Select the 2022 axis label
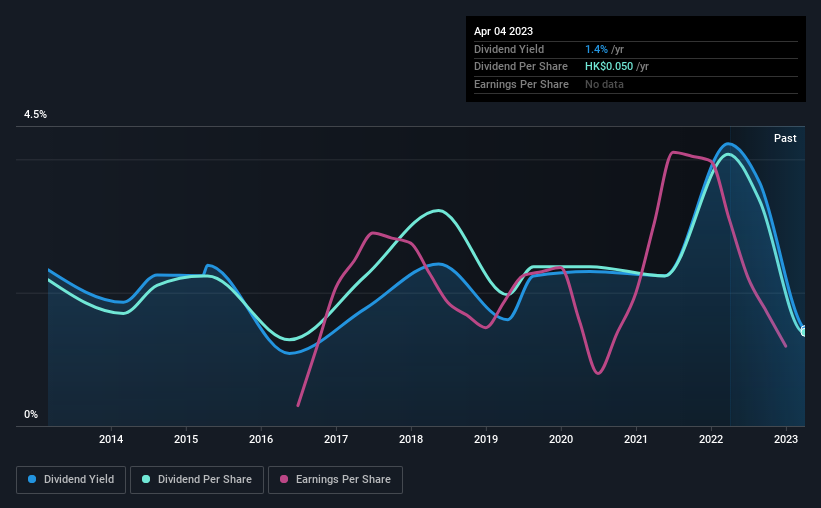 pyautogui.click(x=711, y=439)
